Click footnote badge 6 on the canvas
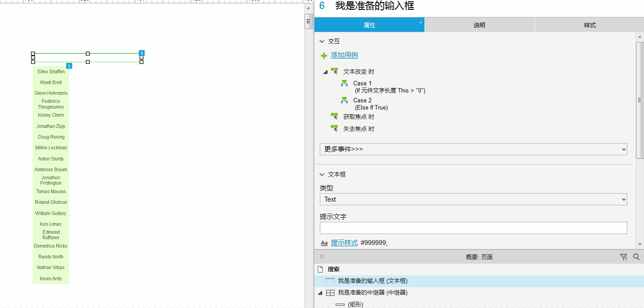Image resolution: width=644 pixels, height=308 pixels. point(142,53)
